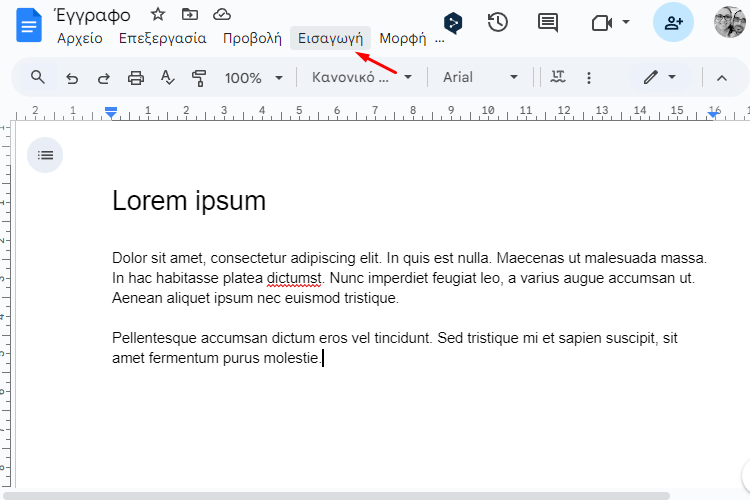Click the misspelled word dictumst
The height and width of the screenshot is (500, 750).
click(x=294, y=278)
